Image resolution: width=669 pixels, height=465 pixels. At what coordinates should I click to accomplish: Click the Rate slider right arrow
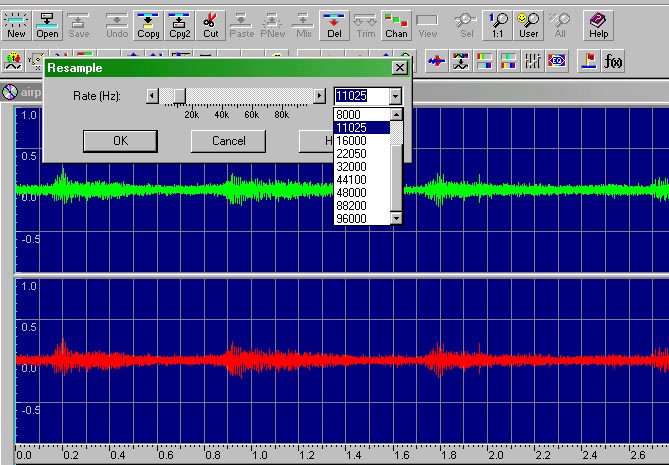[x=319, y=96]
